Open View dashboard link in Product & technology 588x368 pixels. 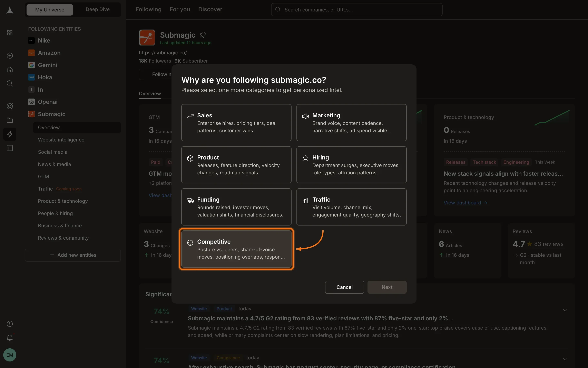pos(465,203)
